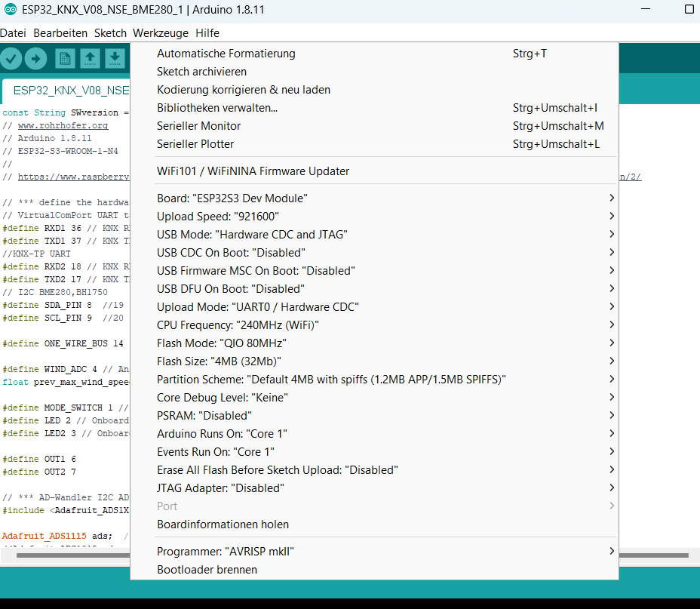Expand the Core Debug Level submenu
Viewport: 700px width, 609px height.
(374, 398)
